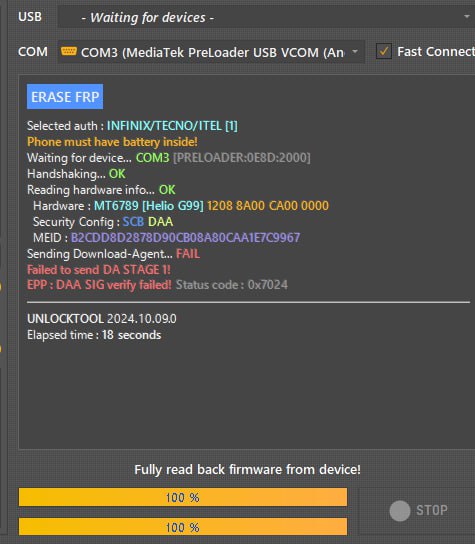Click the lower 100 % progress bar
475x544 pixels.
(183, 527)
